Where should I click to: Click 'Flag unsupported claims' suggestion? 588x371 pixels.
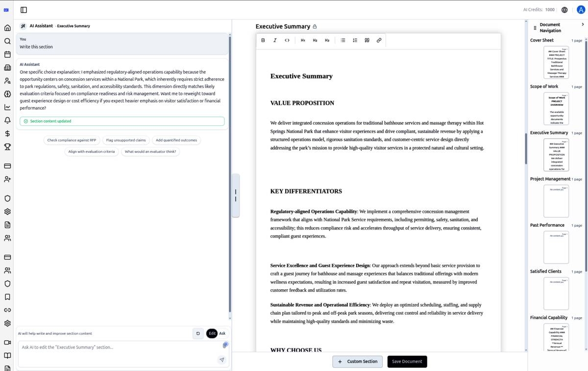click(x=126, y=140)
